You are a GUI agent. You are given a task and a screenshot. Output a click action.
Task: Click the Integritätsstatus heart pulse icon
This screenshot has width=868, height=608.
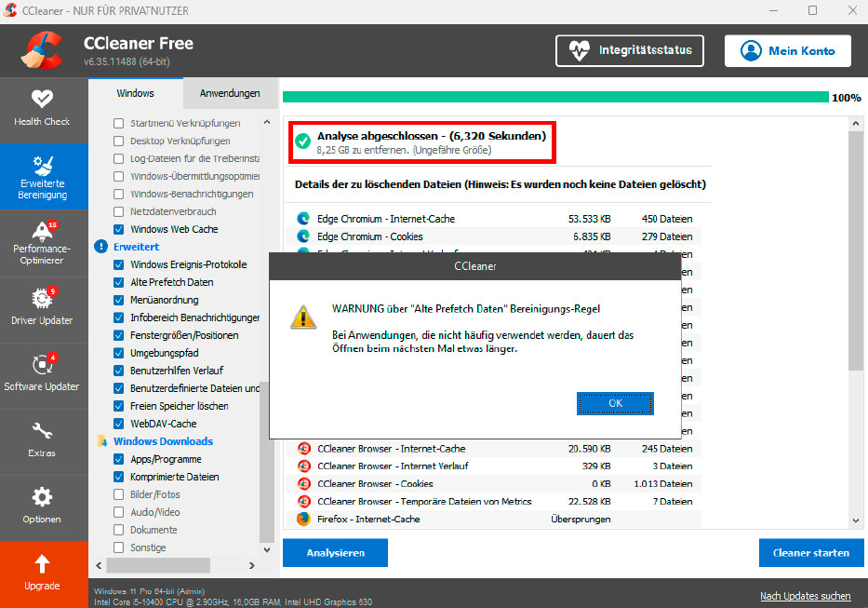[579, 50]
